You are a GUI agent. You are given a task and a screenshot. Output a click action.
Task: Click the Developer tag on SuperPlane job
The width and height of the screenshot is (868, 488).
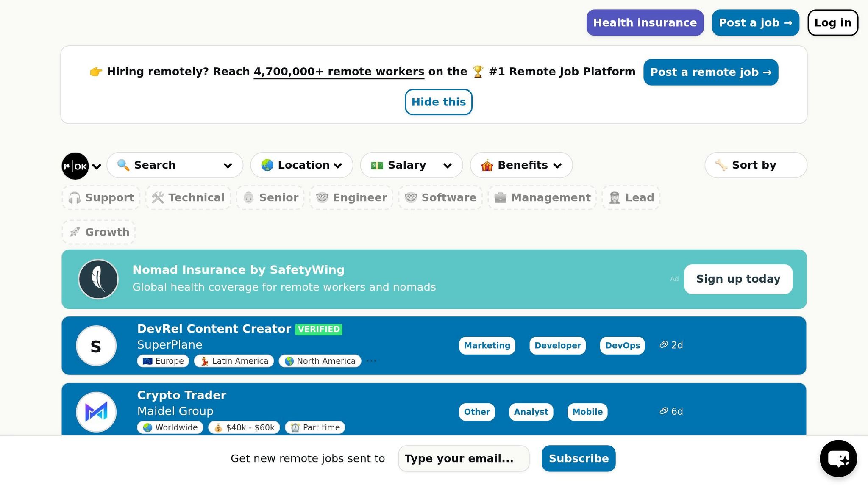(558, 345)
